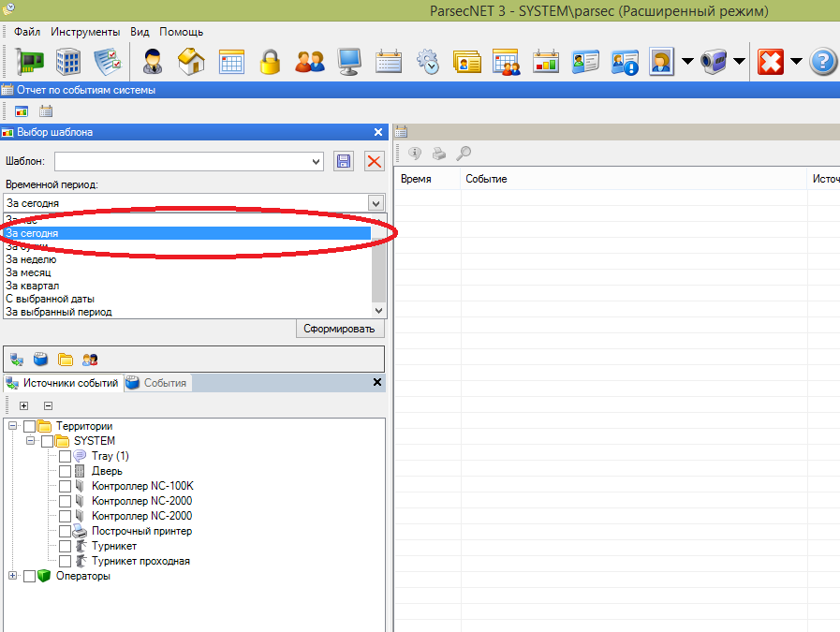The image size is (840, 632).
Task: Check the SYSTEM folder checkbox
Action: point(47,441)
